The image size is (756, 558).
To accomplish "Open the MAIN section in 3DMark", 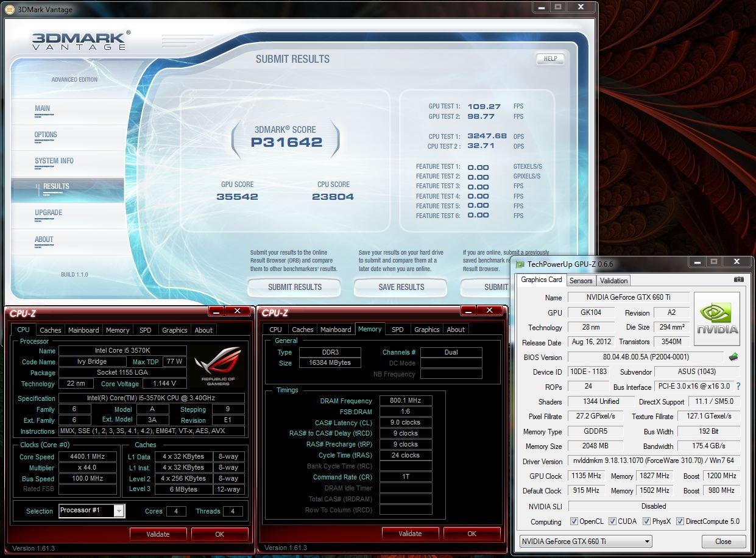I will point(43,108).
